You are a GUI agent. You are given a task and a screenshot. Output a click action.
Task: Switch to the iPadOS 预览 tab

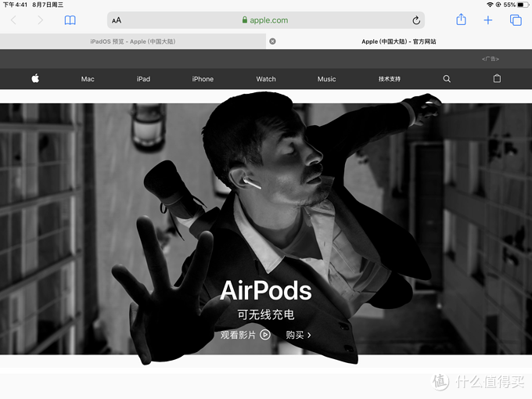point(133,41)
